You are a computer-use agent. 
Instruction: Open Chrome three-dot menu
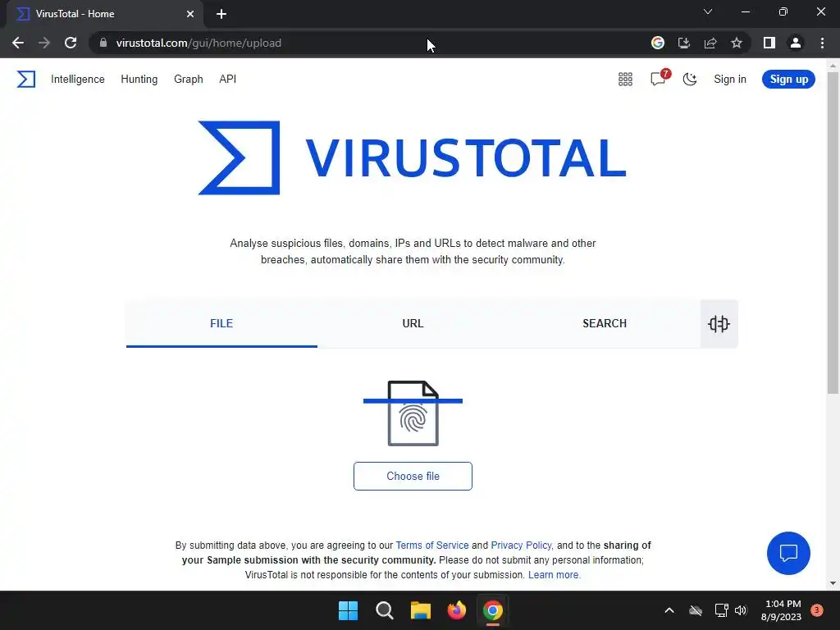822,43
